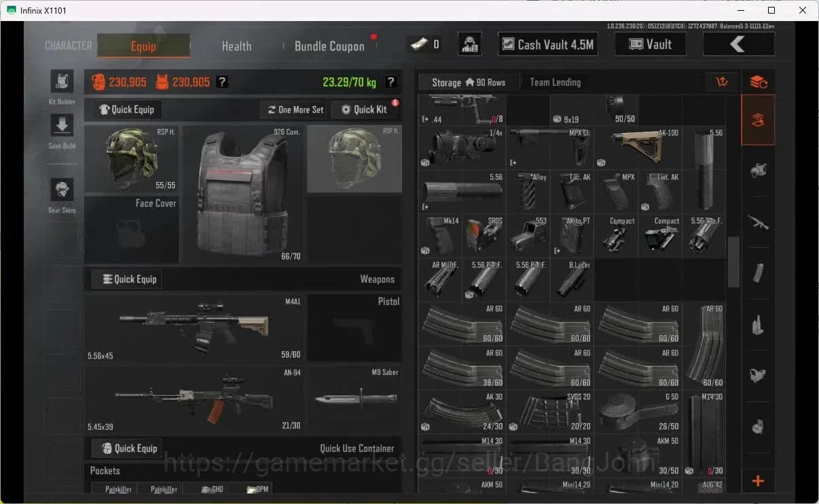Switch to the Equip tab
Image resolution: width=819 pixels, height=504 pixels.
tap(143, 46)
